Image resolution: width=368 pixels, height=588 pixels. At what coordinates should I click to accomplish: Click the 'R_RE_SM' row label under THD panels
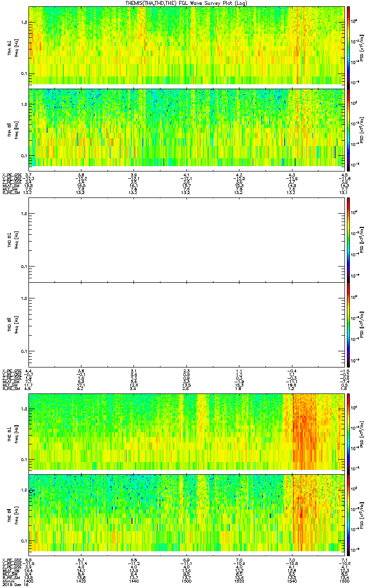[x=10, y=389]
